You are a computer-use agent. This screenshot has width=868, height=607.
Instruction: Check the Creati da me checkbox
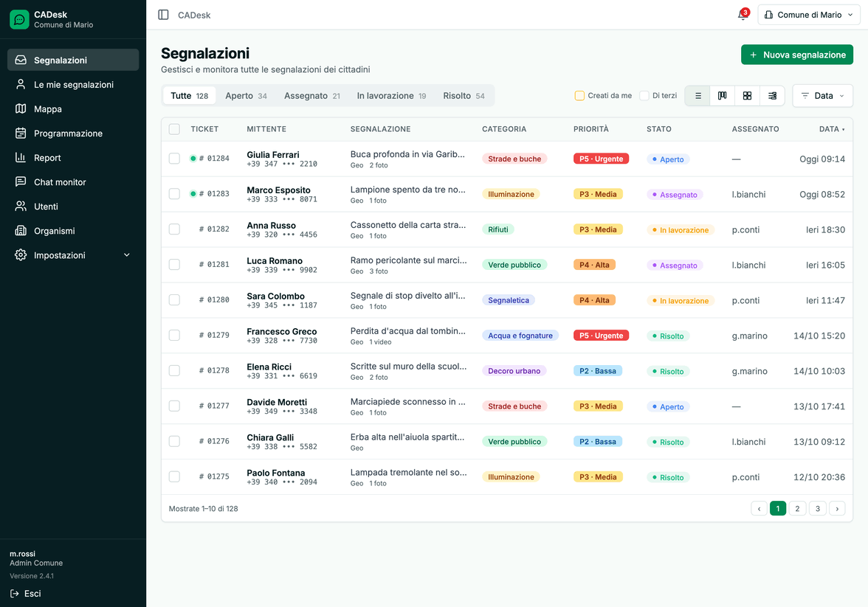click(x=579, y=96)
